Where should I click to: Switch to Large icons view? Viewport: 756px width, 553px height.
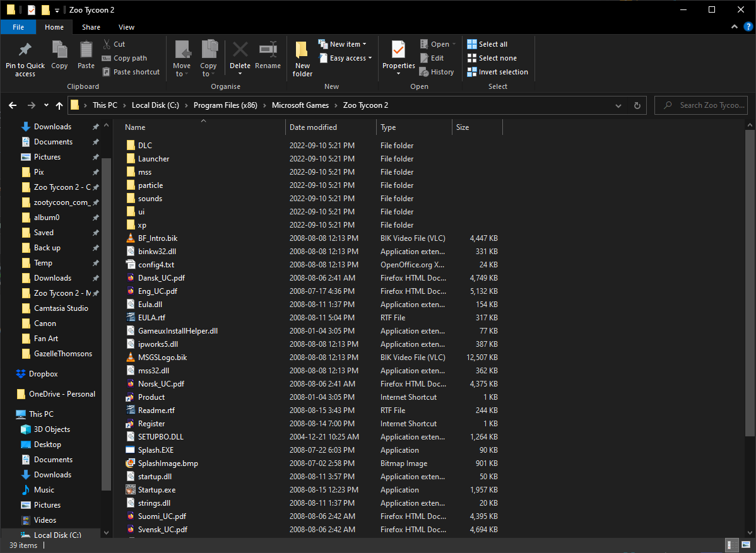click(746, 545)
